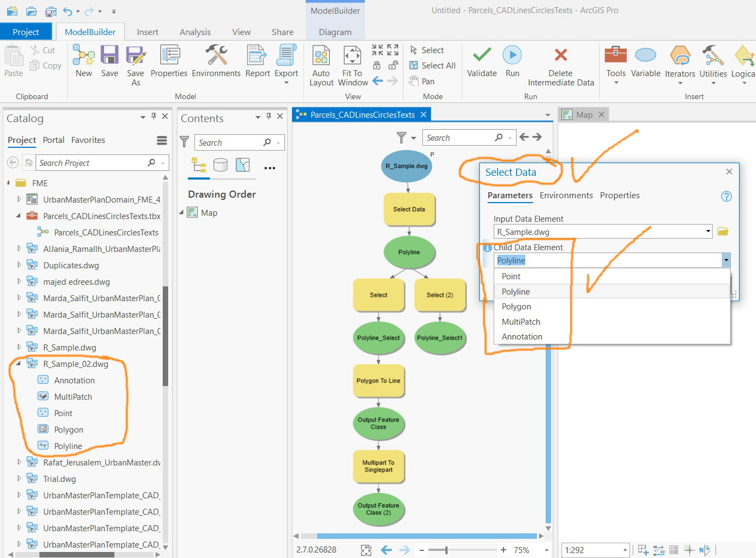This screenshot has width=756, height=558.
Task: Collapse the R_Sample_02.dwg tree node
Action: click(x=19, y=364)
